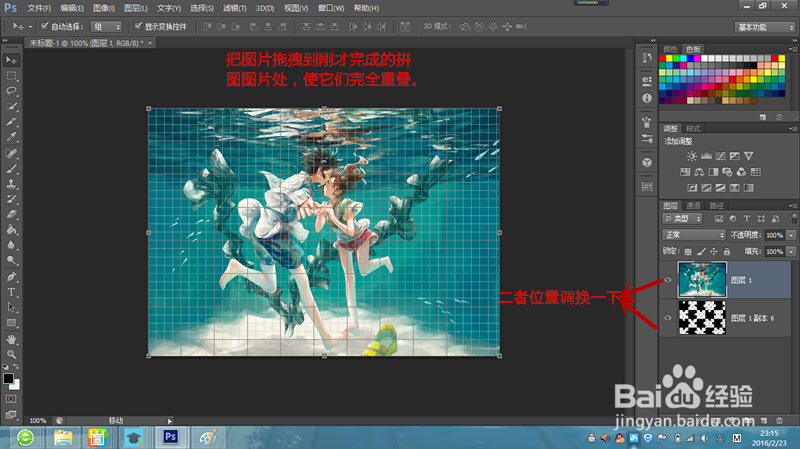Viewport: 800px width, 449px height.
Task: Hide 图层 1 with the eye icon
Action: point(667,280)
